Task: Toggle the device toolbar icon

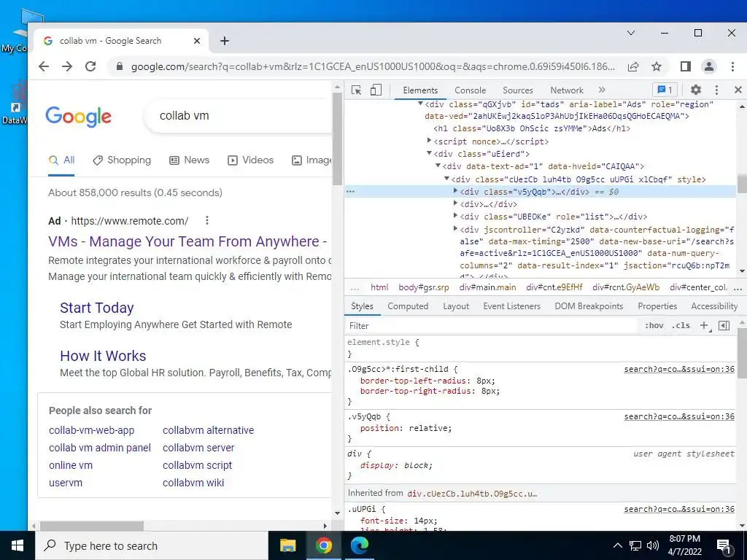Action: point(376,90)
